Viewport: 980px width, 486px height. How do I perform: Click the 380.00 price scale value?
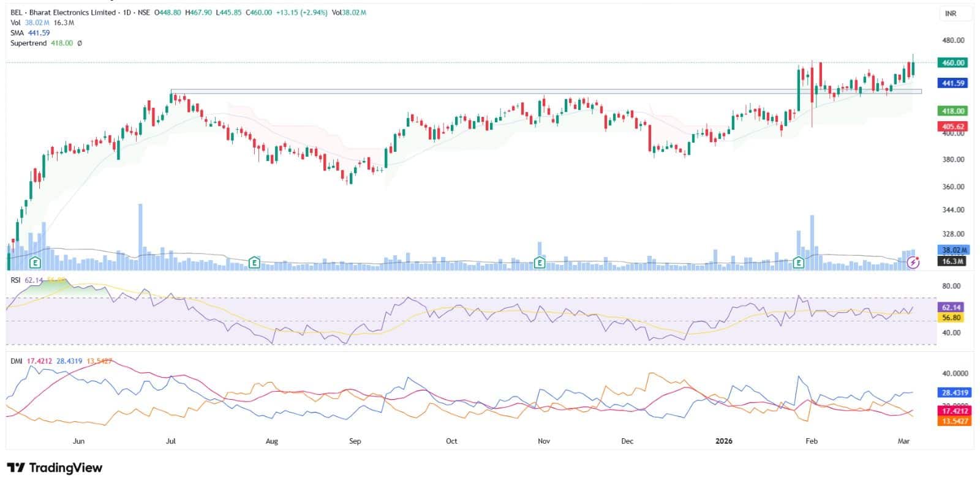click(x=953, y=160)
